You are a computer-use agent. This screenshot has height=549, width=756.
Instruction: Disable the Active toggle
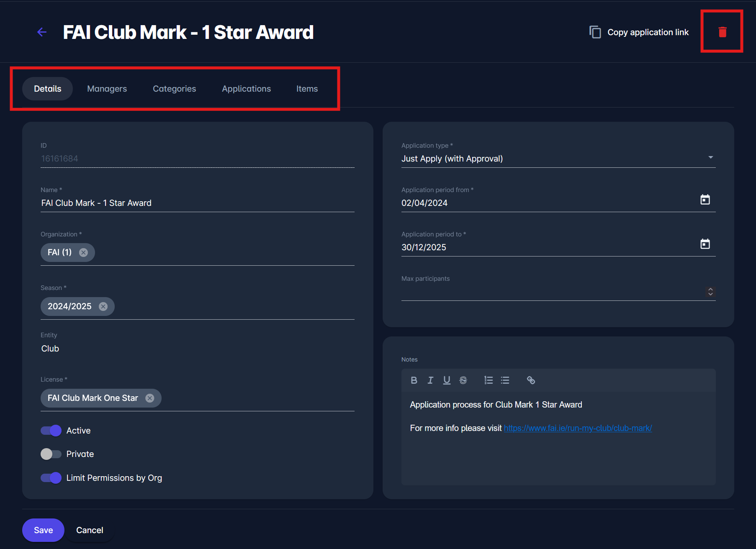tap(51, 431)
